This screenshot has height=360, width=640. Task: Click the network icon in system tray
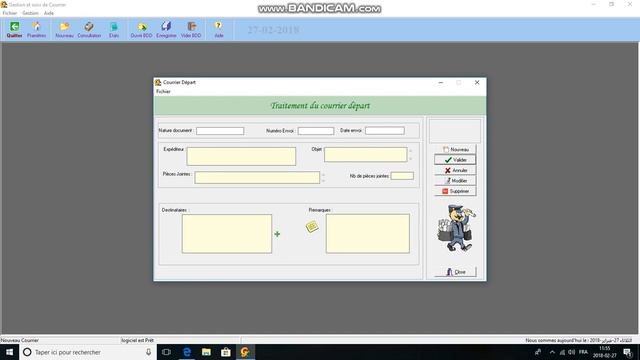pyautogui.click(x=562, y=352)
